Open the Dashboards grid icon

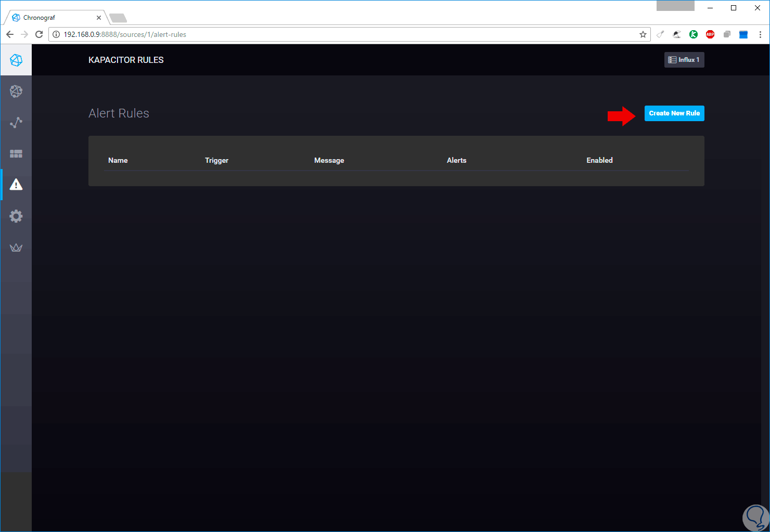pos(16,154)
